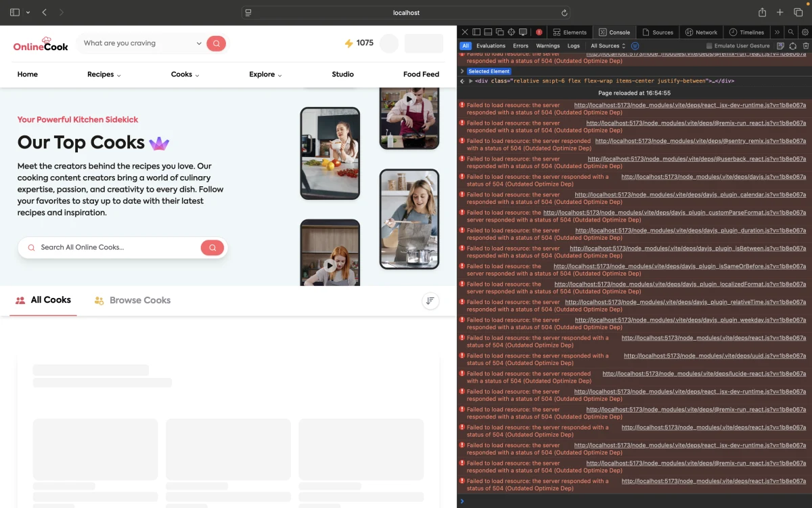Open Web Inspector settings gear
Screen dimensions: 812x508
click(805, 32)
